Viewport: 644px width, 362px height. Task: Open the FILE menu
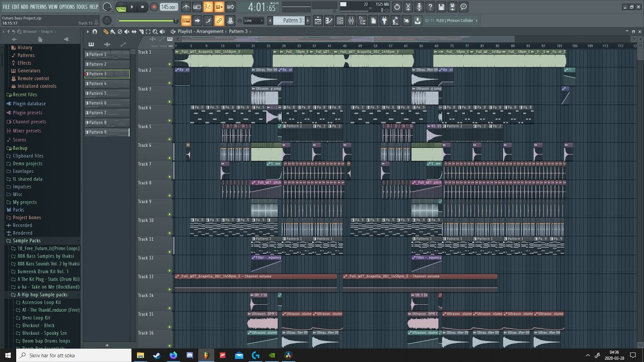6,7
